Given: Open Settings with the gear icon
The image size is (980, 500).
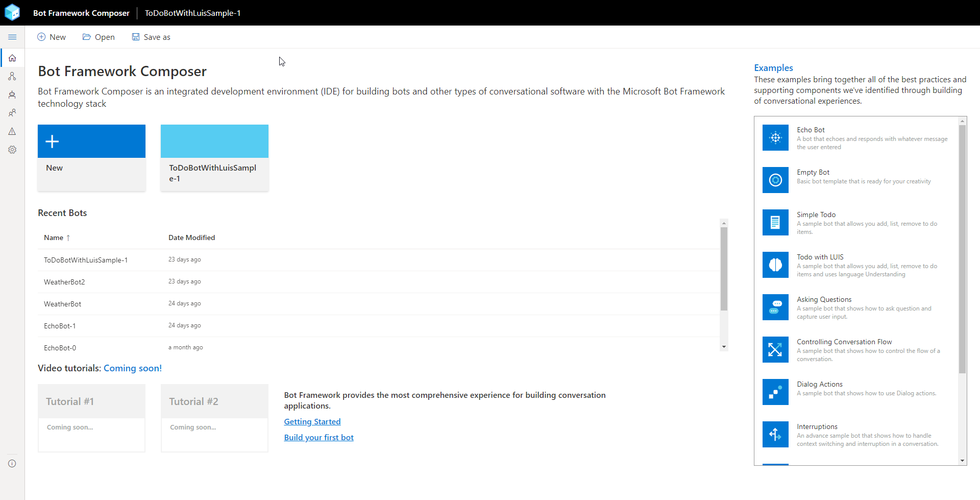Looking at the screenshot, I should tap(12, 150).
